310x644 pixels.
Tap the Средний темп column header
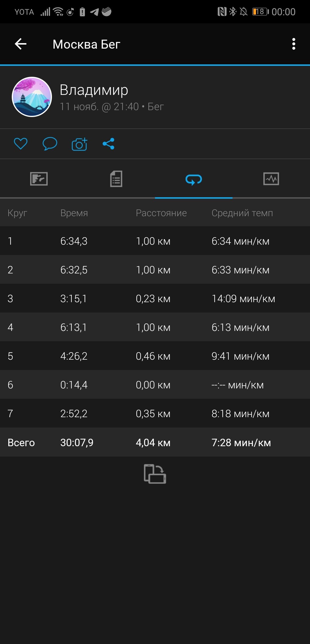coord(242,213)
